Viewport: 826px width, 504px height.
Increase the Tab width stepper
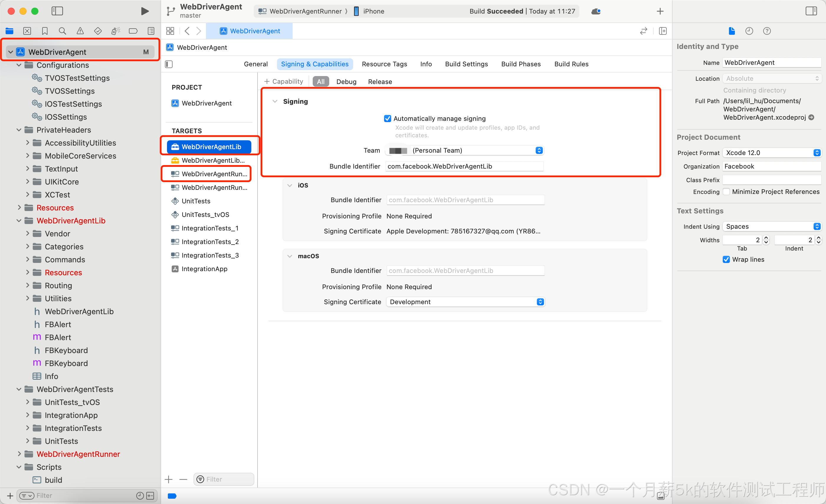pyautogui.click(x=766, y=238)
